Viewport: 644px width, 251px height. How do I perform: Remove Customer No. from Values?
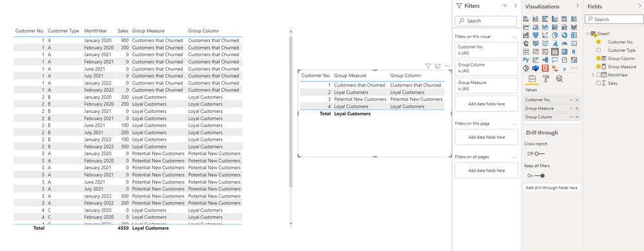pos(577,100)
